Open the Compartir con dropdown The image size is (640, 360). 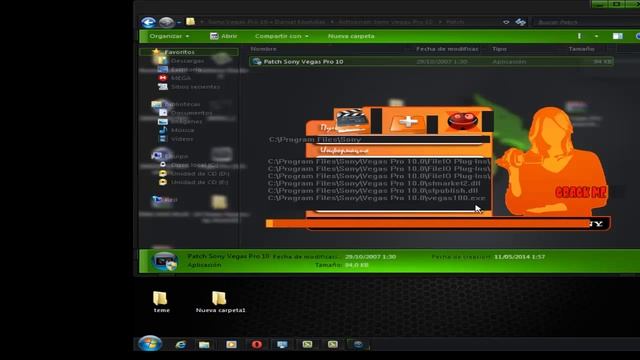(282, 36)
